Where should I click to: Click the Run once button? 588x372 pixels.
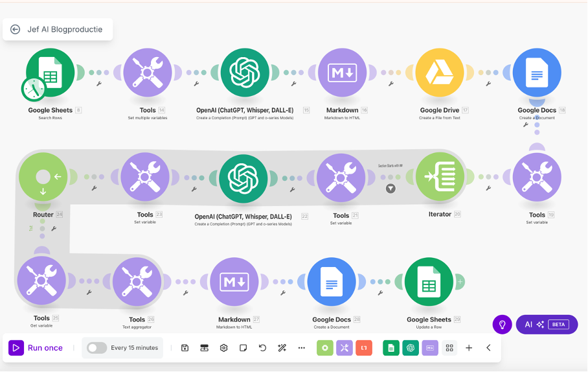pos(36,348)
